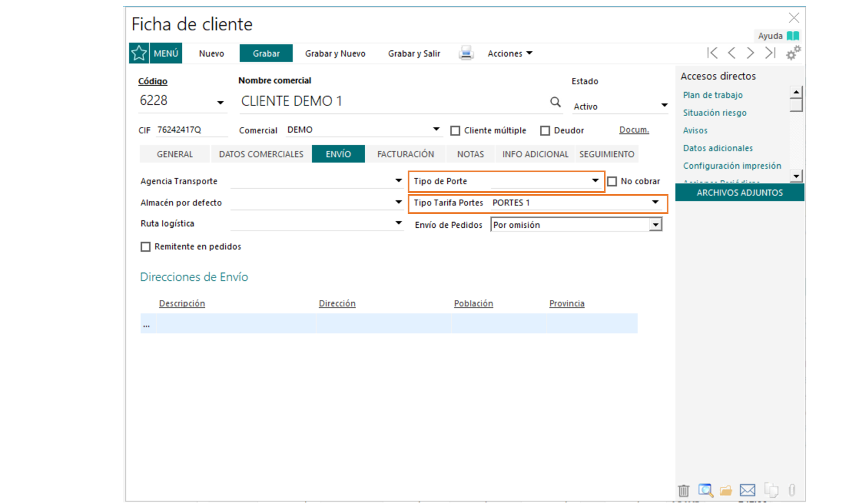
Task: Click the envelope icon under attachments
Action: (x=747, y=490)
